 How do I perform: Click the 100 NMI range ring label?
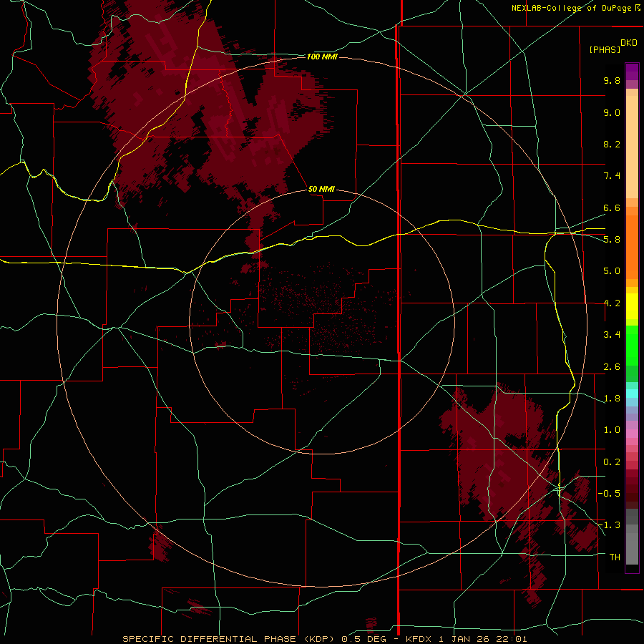pyautogui.click(x=322, y=57)
